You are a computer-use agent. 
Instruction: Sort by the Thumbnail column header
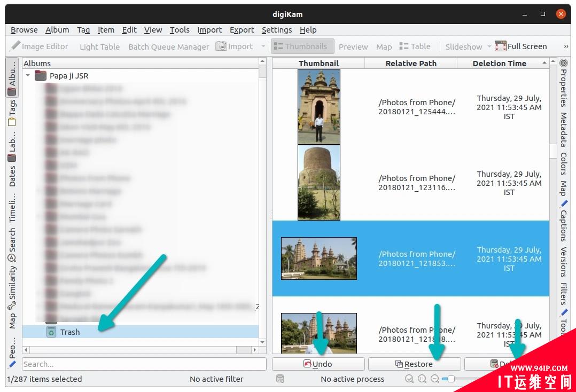pyautogui.click(x=318, y=64)
